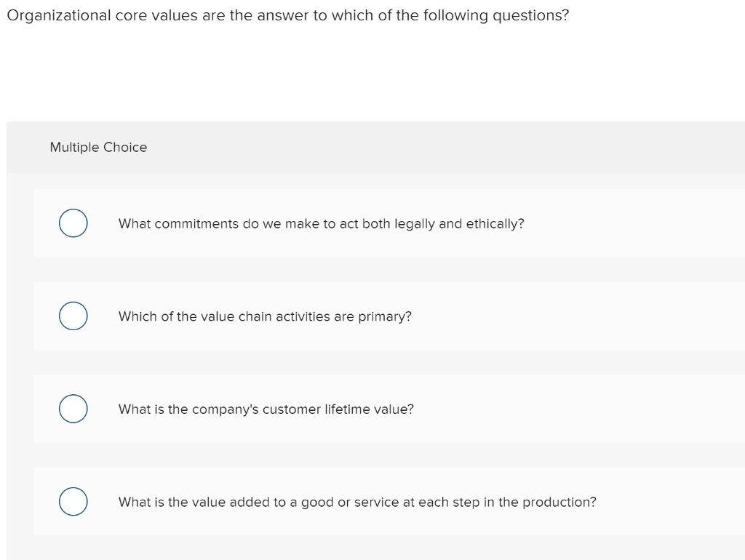This screenshot has width=745, height=560.
Task: Select the radio button for the legal and ethical commitments option
Action: (x=73, y=223)
